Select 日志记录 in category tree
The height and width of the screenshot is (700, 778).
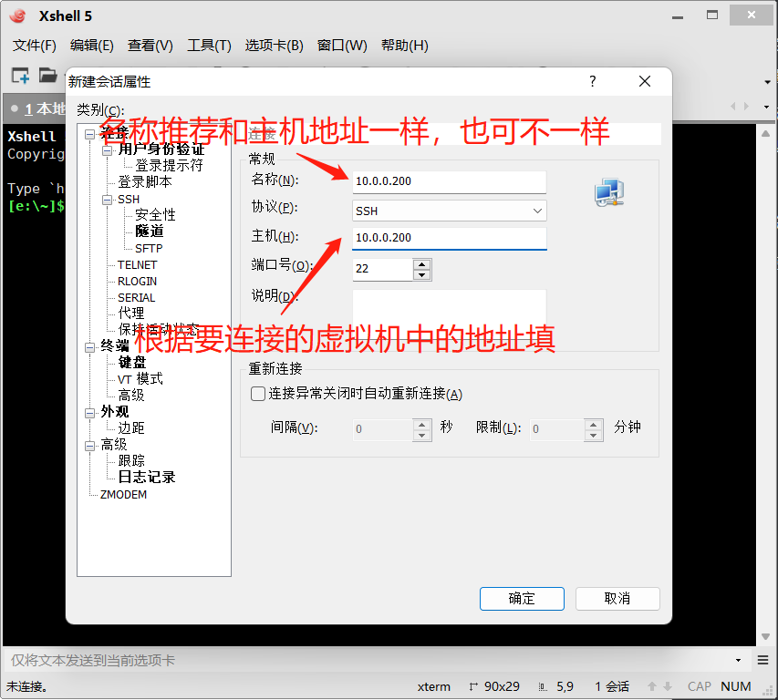[x=147, y=478]
